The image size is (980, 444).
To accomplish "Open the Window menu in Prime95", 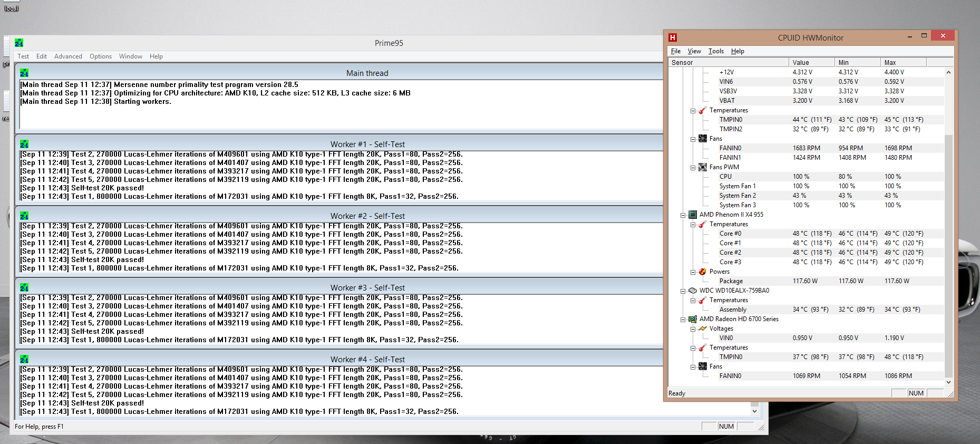I will 131,56.
